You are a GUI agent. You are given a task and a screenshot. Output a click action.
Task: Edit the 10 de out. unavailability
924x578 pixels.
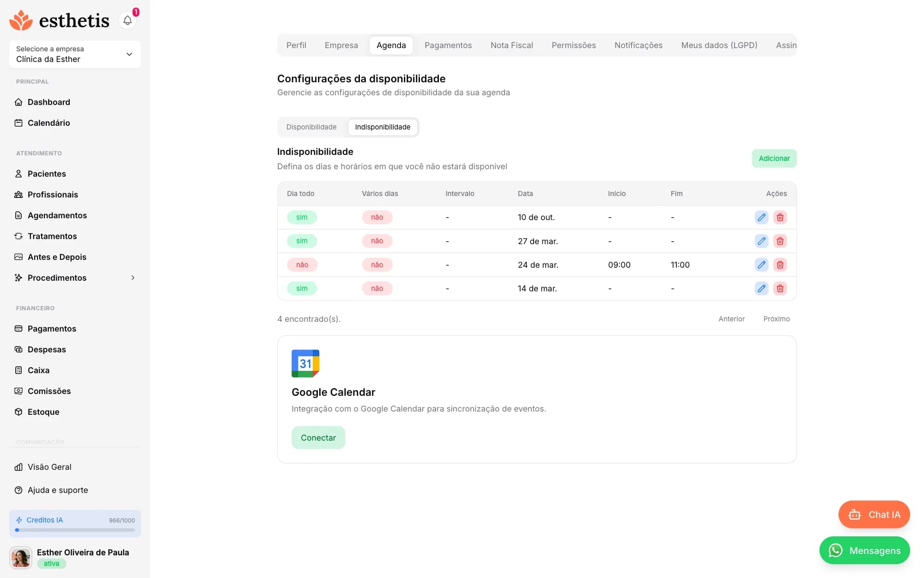click(761, 217)
